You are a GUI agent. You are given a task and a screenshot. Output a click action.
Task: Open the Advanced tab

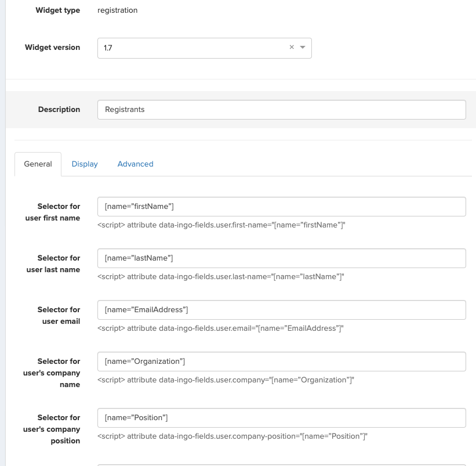(135, 164)
